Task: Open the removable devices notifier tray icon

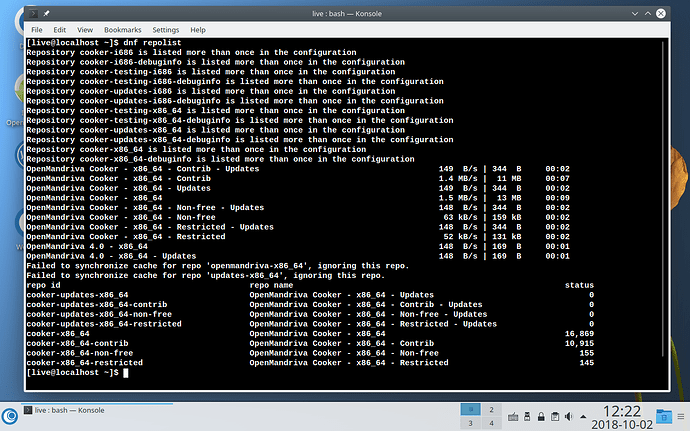Action: (x=527, y=416)
